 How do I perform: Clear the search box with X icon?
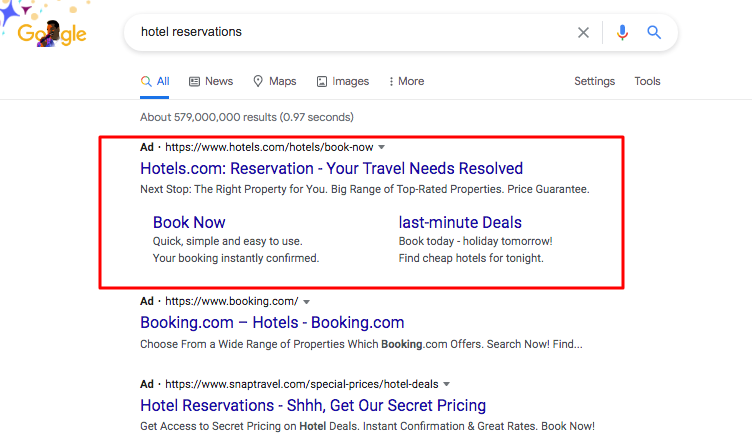click(583, 33)
